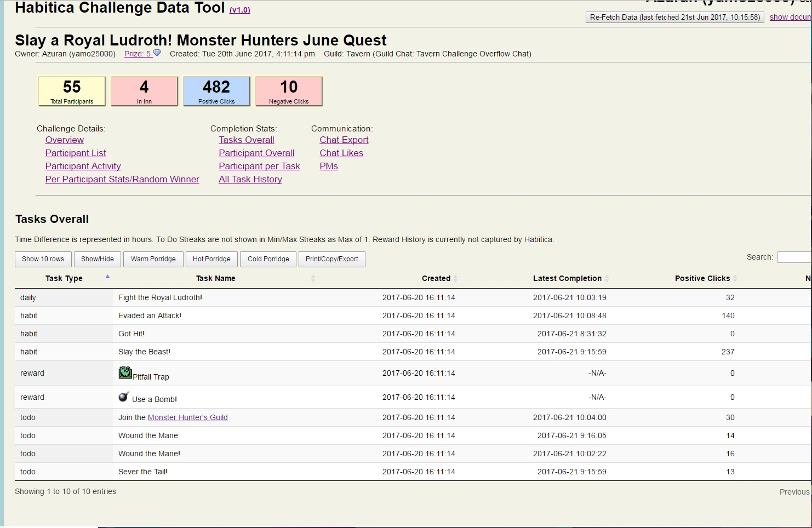The width and height of the screenshot is (812, 528).
Task: Open Per Participant Stats/Random Winner
Action: 122,179
